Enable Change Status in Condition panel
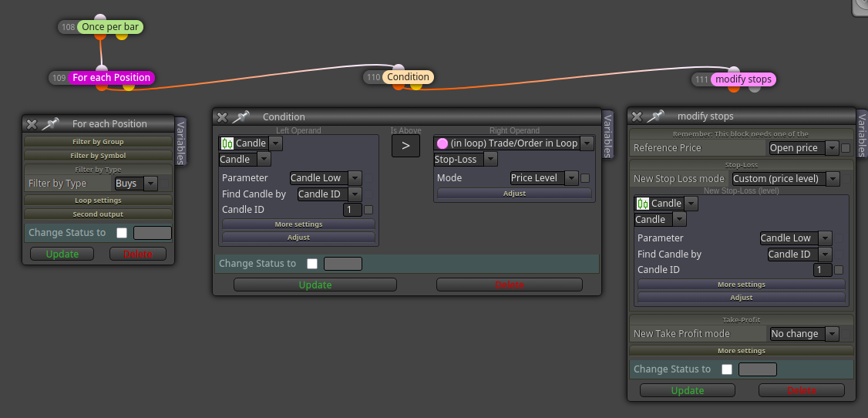Screen dimensions: 868x418 point(312,264)
